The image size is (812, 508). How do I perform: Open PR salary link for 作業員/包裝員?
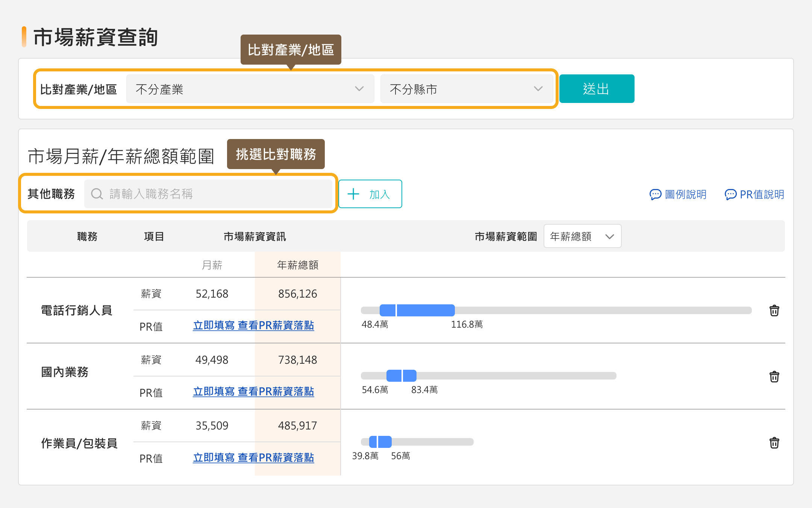tap(253, 458)
